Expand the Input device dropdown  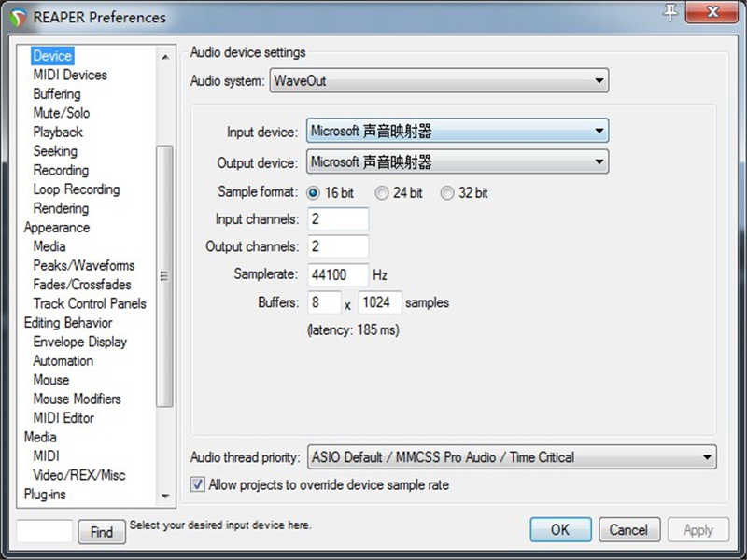tap(458, 132)
